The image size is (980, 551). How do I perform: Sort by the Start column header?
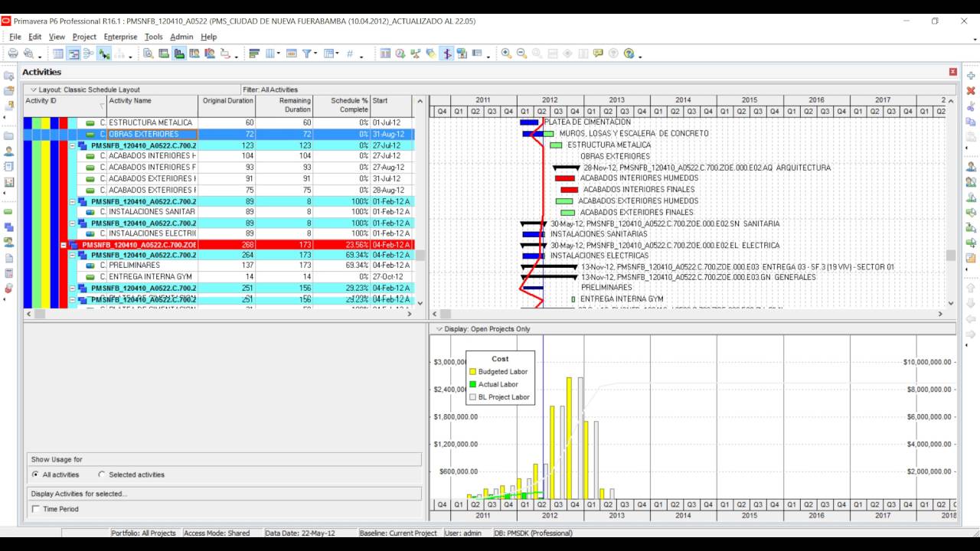pos(391,106)
